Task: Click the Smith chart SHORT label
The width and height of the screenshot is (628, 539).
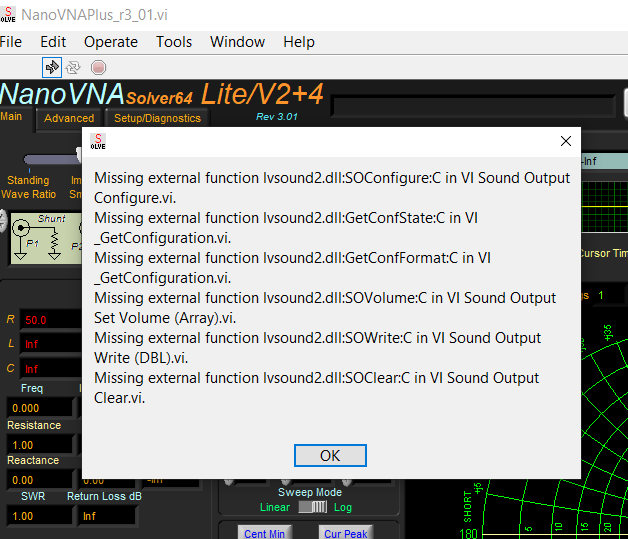Action: pyautogui.click(x=467, y=507)
